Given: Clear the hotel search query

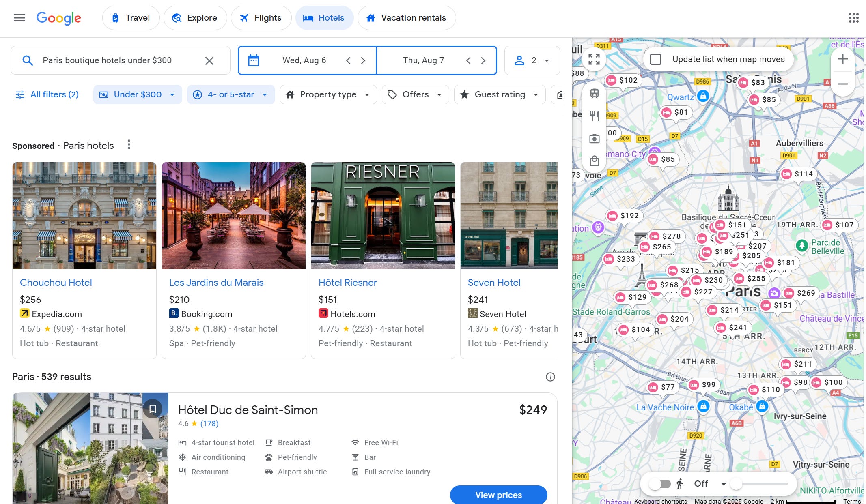Looking at the screenshot, I should point(209,60).
